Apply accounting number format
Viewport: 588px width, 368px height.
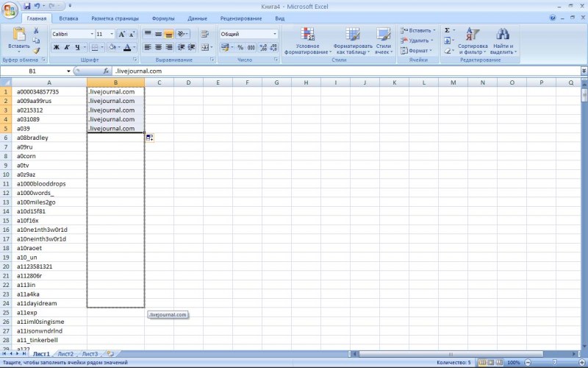pyautogui.click(x=225, y=47)
